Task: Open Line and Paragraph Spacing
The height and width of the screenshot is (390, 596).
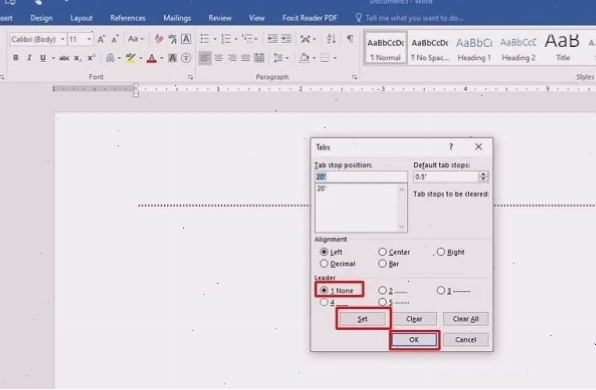Action: pyautogui.click(x=279, y=58)
